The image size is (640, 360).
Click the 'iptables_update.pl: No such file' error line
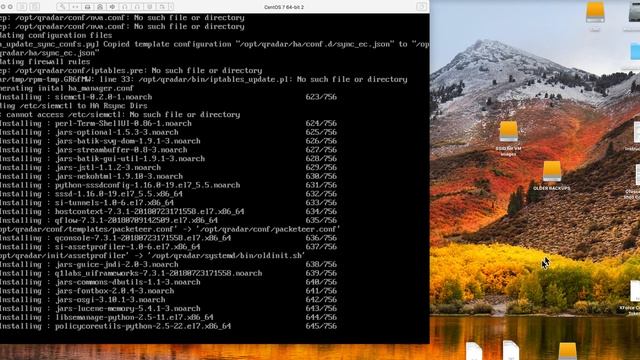204,79
